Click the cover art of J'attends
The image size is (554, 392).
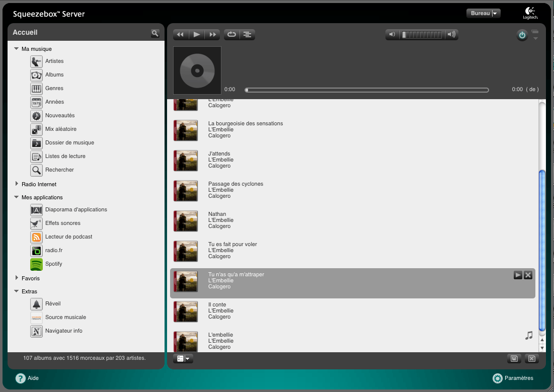click(x=186, y=161)
